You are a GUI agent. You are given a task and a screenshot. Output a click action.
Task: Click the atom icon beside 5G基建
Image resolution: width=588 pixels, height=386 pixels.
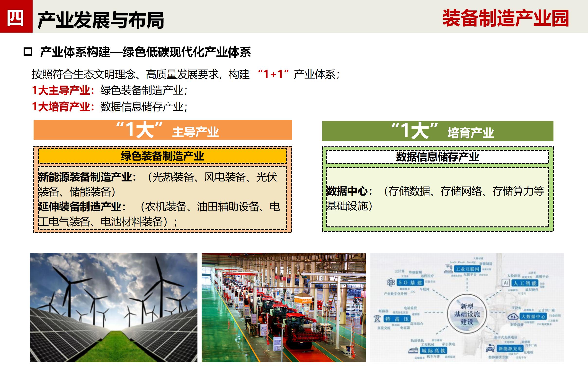click(x=391, y=282)
